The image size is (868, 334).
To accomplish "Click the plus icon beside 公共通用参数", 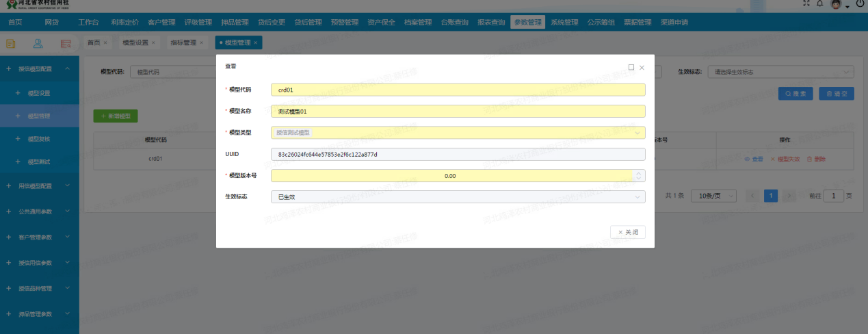I will [x=8, y=211].
